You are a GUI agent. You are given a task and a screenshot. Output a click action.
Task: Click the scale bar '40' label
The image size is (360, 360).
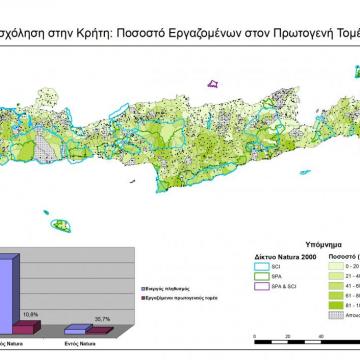tap(320, 336)
